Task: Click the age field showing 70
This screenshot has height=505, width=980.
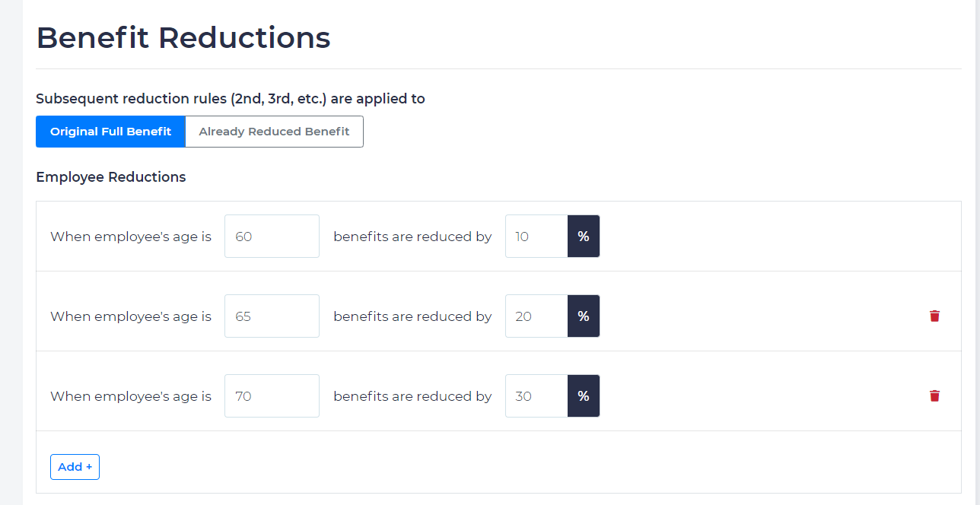Action: click(x=272, y=395)
